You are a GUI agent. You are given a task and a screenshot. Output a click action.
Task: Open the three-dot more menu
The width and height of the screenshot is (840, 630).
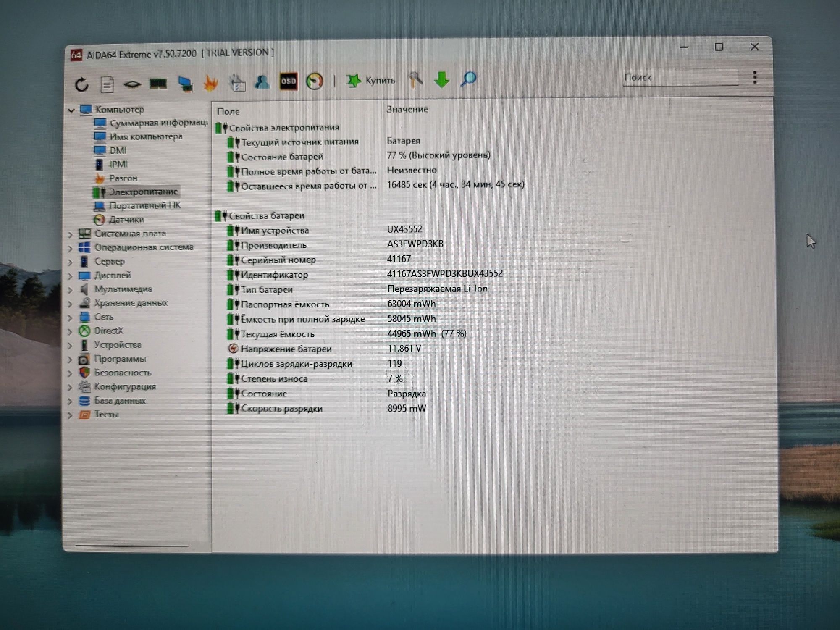pos(755,77)
